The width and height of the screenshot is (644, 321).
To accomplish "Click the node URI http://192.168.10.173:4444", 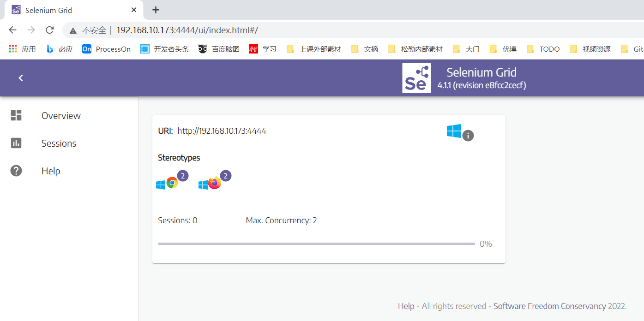I will pyautogui.click(x=222, y=131).
